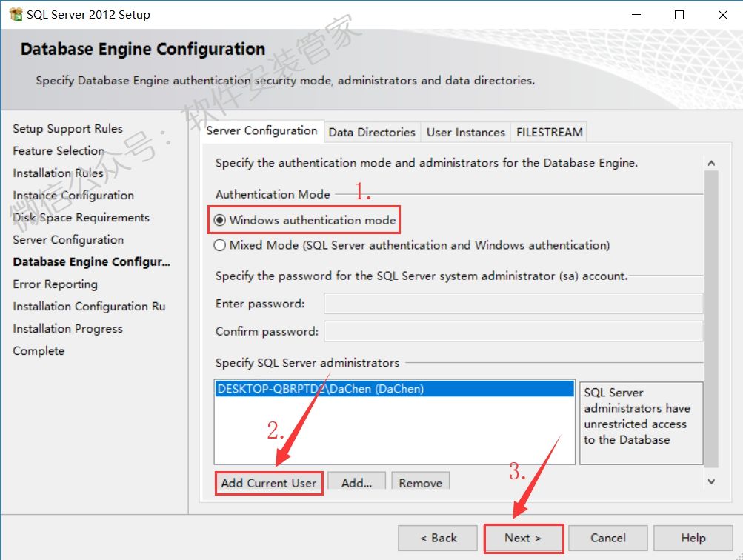Click Installation Configuration Rules step
This screenshot has width=743, height=560.
point(89,307)
